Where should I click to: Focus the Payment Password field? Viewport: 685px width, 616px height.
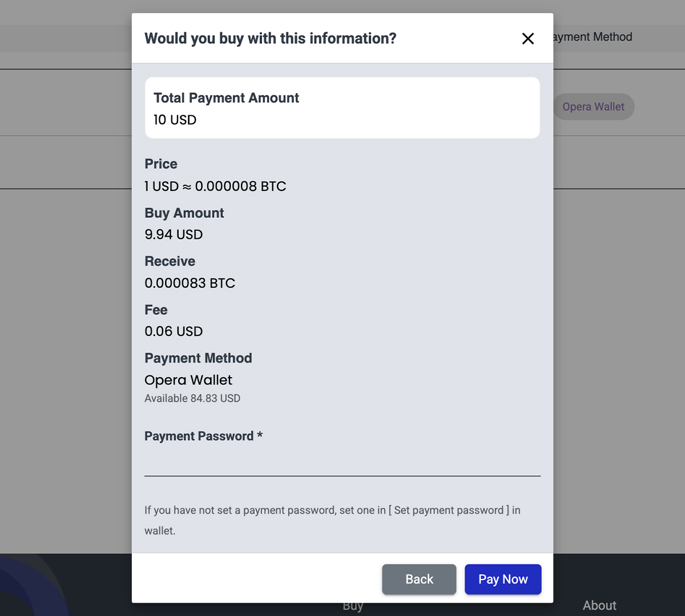tap(342, 462)
